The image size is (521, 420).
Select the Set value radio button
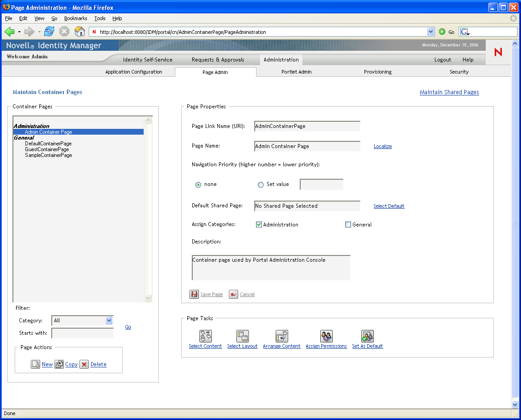click(x=261, y=185)
